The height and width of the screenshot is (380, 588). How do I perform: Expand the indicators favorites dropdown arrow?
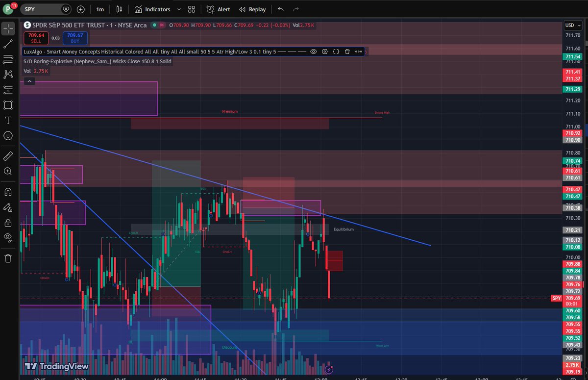click(178, 9)
